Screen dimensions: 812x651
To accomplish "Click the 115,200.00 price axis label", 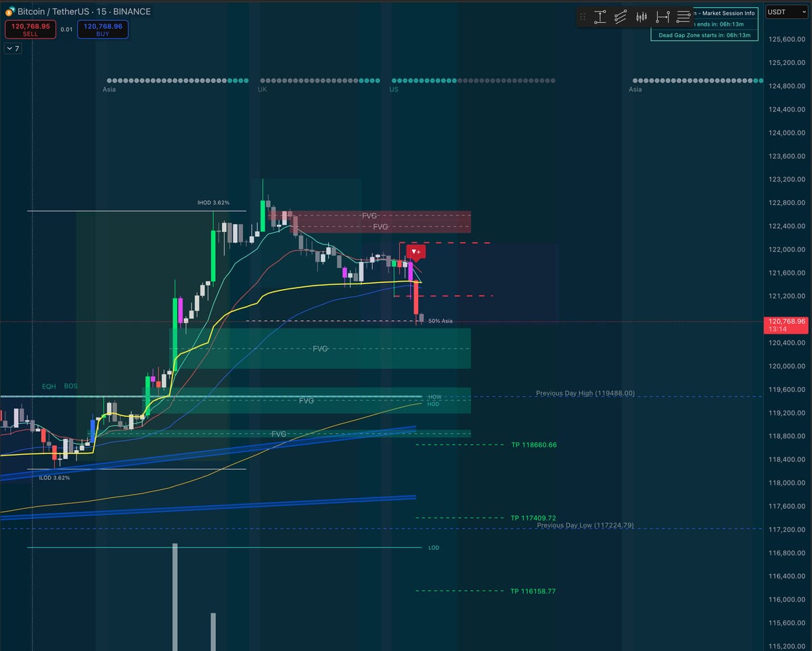I will pos(787,646).
